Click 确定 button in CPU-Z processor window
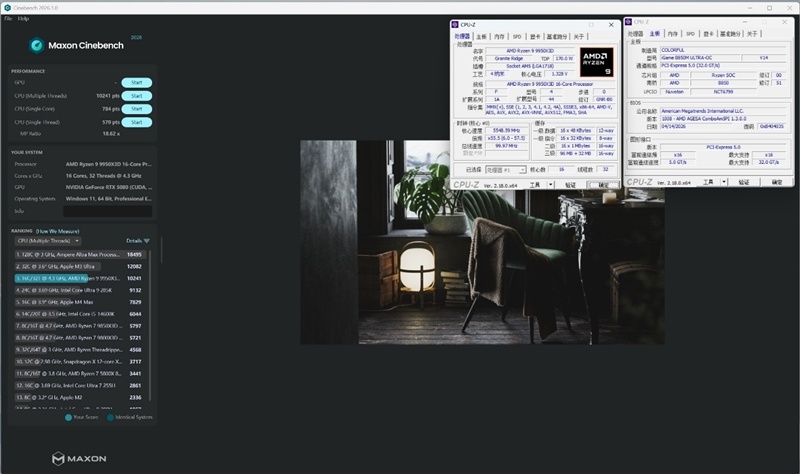This screenshot has width=800, height=474. pyautogui.click(x=604, y=185)
